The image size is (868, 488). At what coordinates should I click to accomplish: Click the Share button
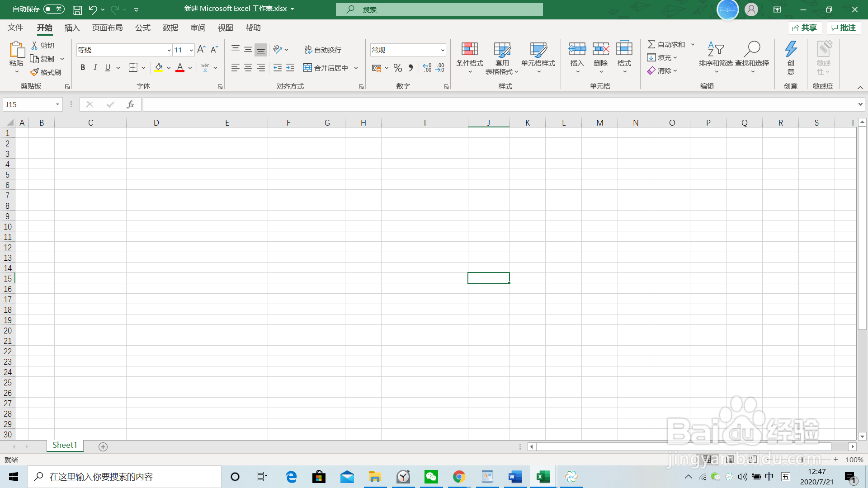click(x=805, y=28)
